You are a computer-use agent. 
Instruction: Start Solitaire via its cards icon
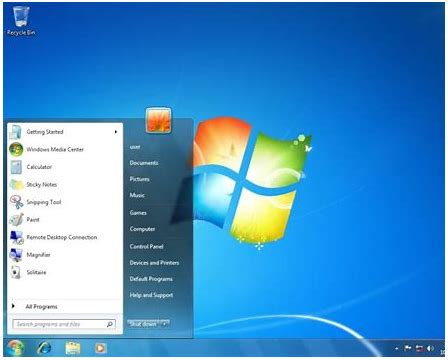click(16, 272)
